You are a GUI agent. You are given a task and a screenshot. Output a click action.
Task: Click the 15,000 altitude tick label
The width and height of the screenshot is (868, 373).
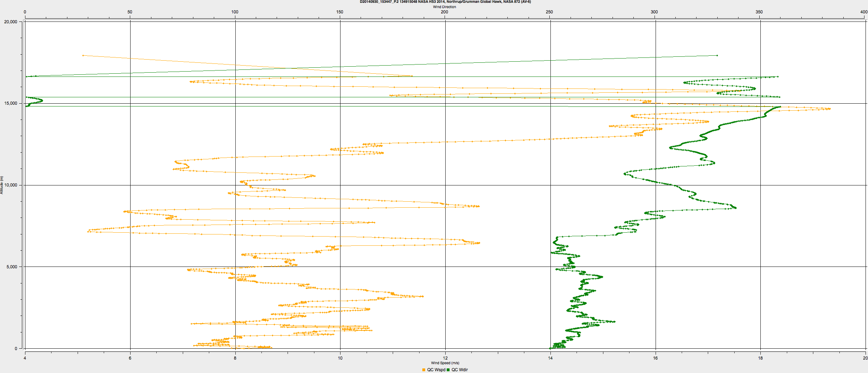(11, 103)
